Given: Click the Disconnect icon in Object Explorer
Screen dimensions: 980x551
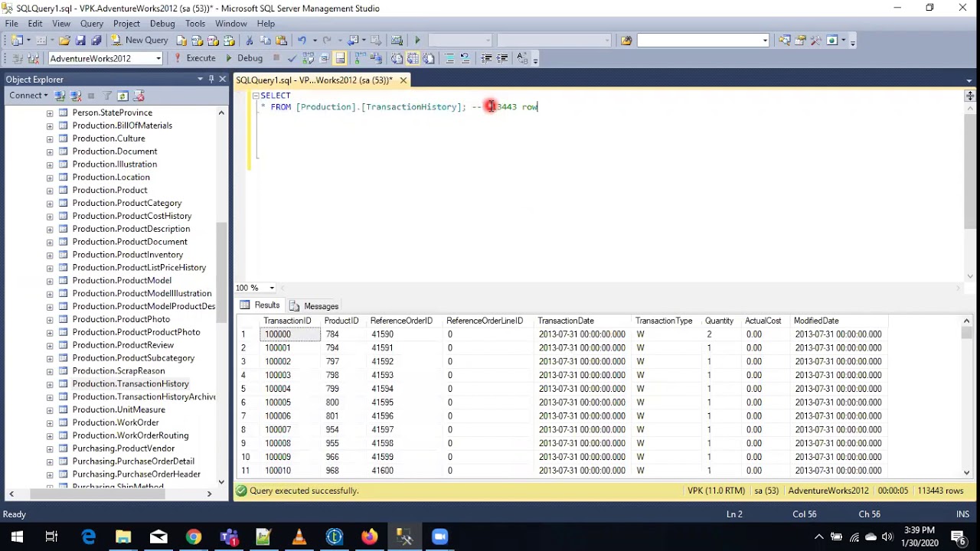Looking at the screenshot, I should (x=76, y=96).
